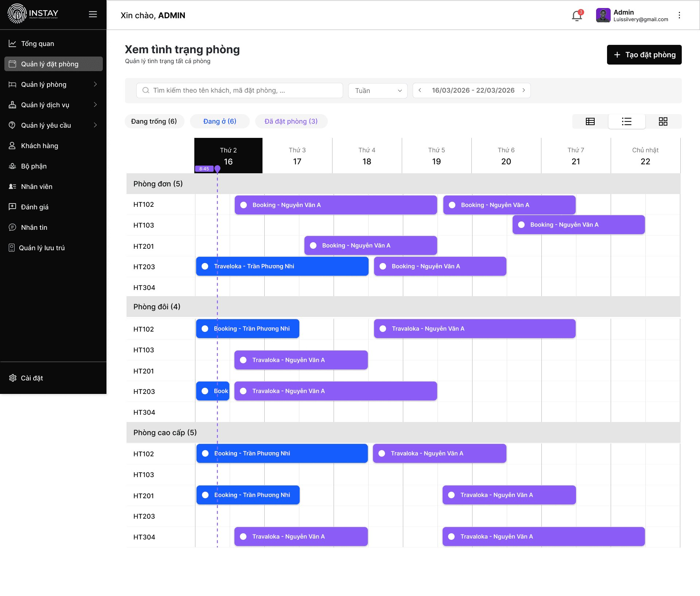Expand Quản lý phòng submenu
Screen dimensions: 700x596
(95, 84)
